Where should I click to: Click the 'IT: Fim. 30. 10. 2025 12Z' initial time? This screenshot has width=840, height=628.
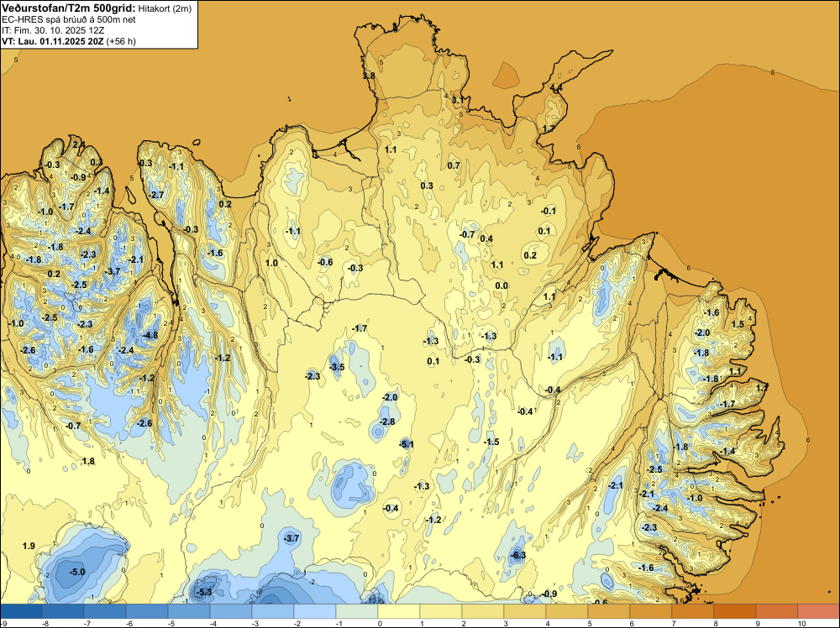pyautogui.click(x=53, y=30)
